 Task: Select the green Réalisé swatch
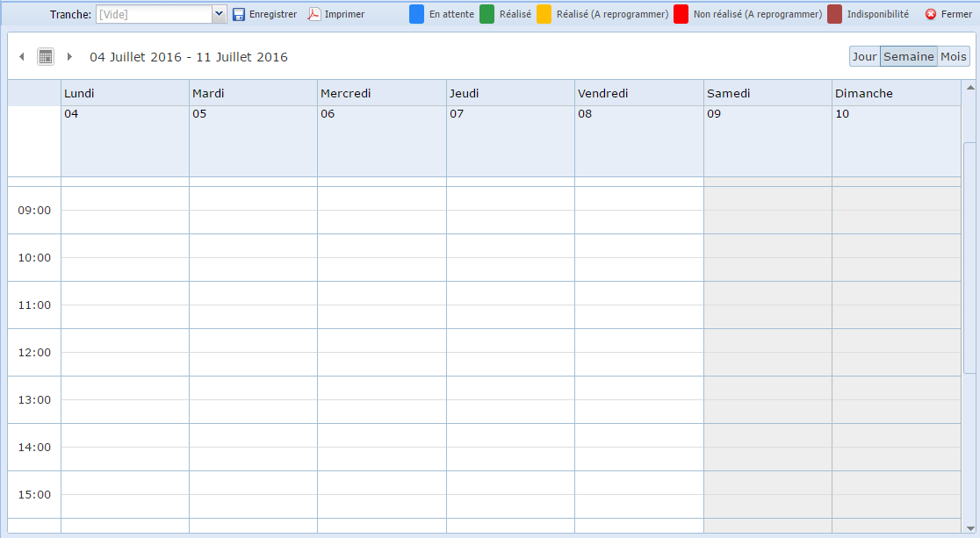pos(486,14)
